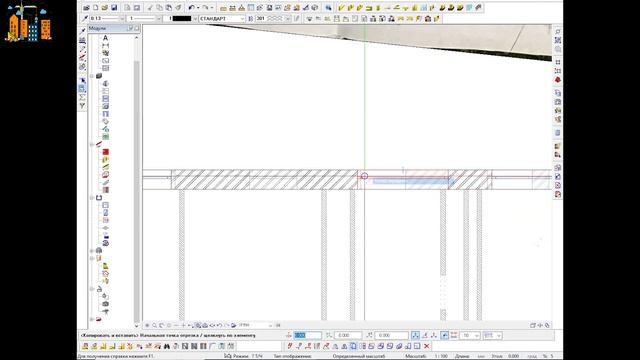Click the Redo arrow icon

pyautogui.click(x=206, y=7)
